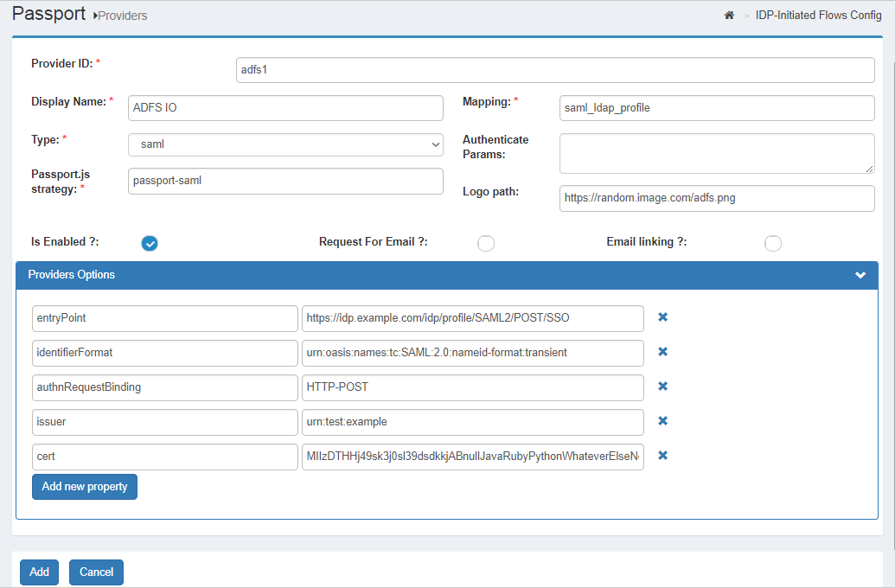Open IDP-Initiated Flows Config
This screenshot has width=895, height=588.
[x=818, y=15]
